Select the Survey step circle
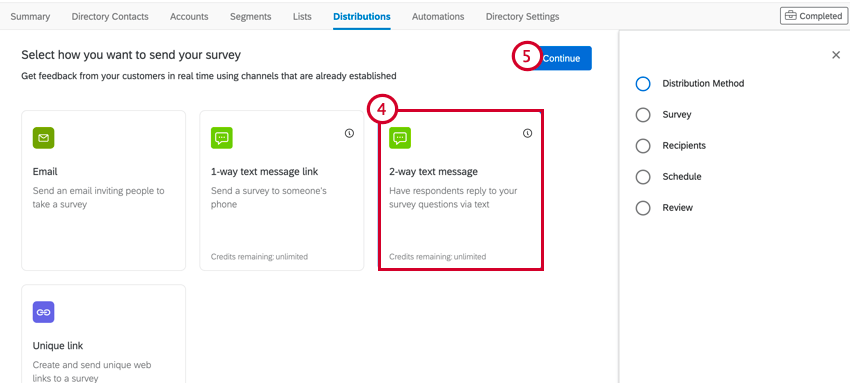Screen dimensions: 850x383 pyautogui.click(x=643, y=115)
